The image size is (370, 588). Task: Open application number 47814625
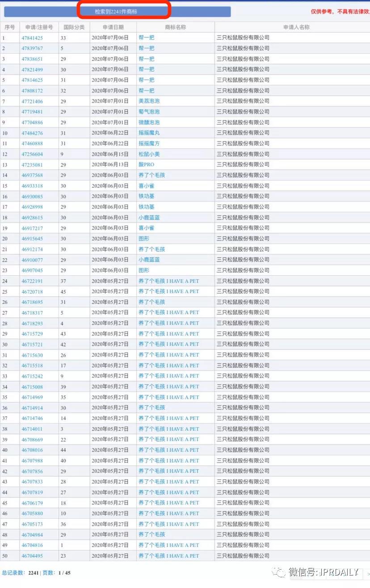tap(32, 80)
